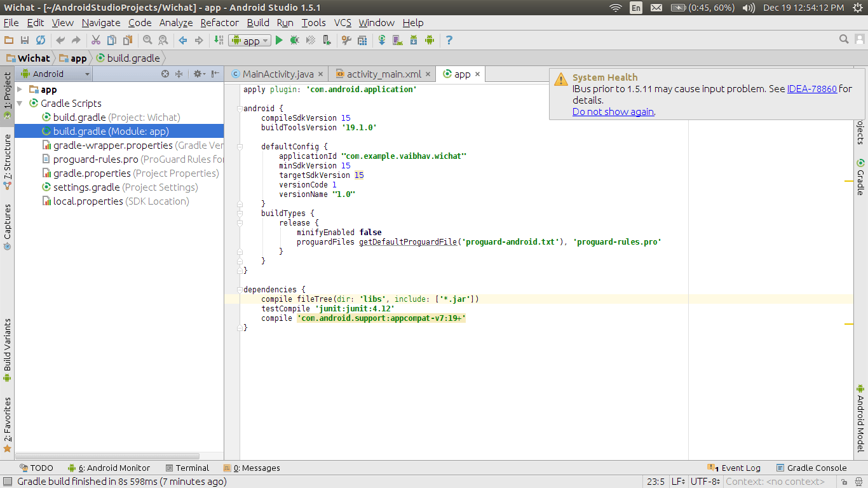Toggle the Gradle tool window on right edge
The image size is (868, 488).
click(x=861, y=177)
